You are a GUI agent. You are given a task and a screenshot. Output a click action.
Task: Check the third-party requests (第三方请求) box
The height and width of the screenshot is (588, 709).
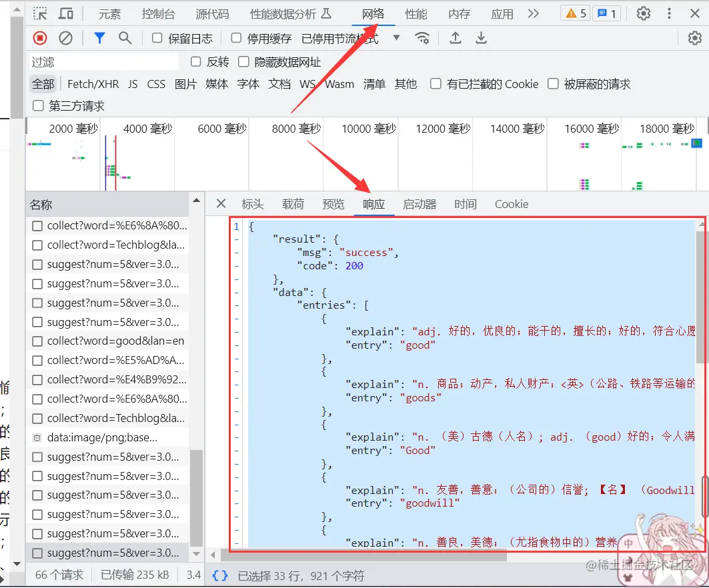[39, 106]
